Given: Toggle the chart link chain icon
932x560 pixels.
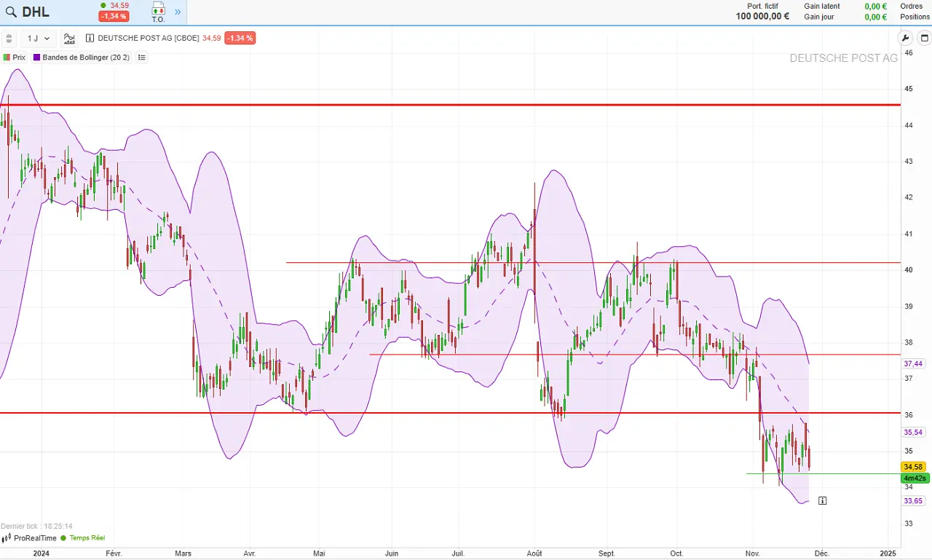Looking at the screenshot, I should 9,38.
